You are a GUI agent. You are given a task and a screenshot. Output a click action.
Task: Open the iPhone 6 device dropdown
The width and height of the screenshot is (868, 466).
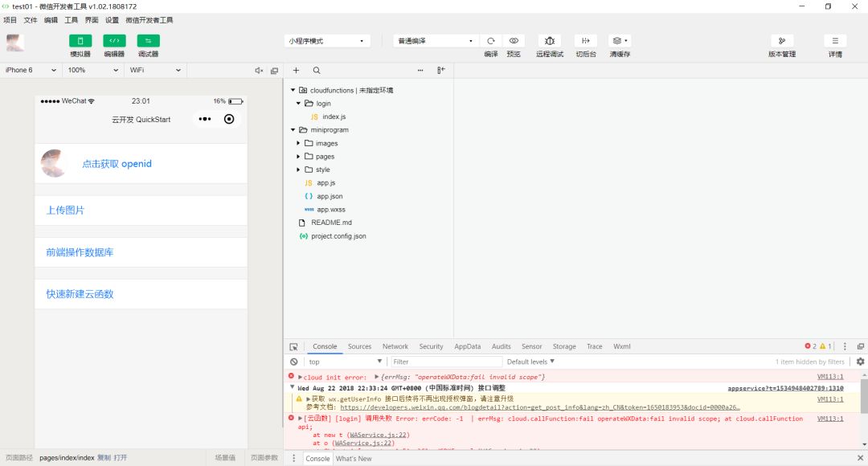click(30, 70)
